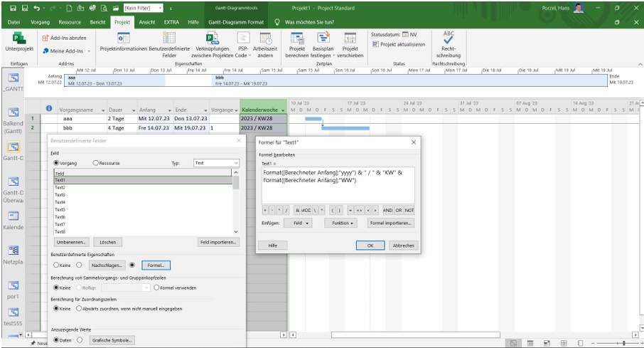Click the Undo arrow icon
Image resolution: width=644 pixels, height=348 pixels.
coord(37,8)
